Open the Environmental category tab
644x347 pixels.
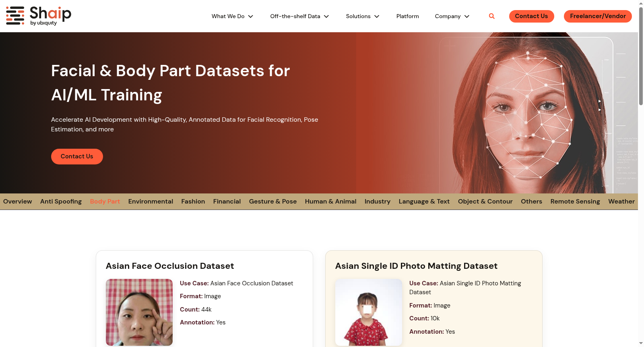151,202
